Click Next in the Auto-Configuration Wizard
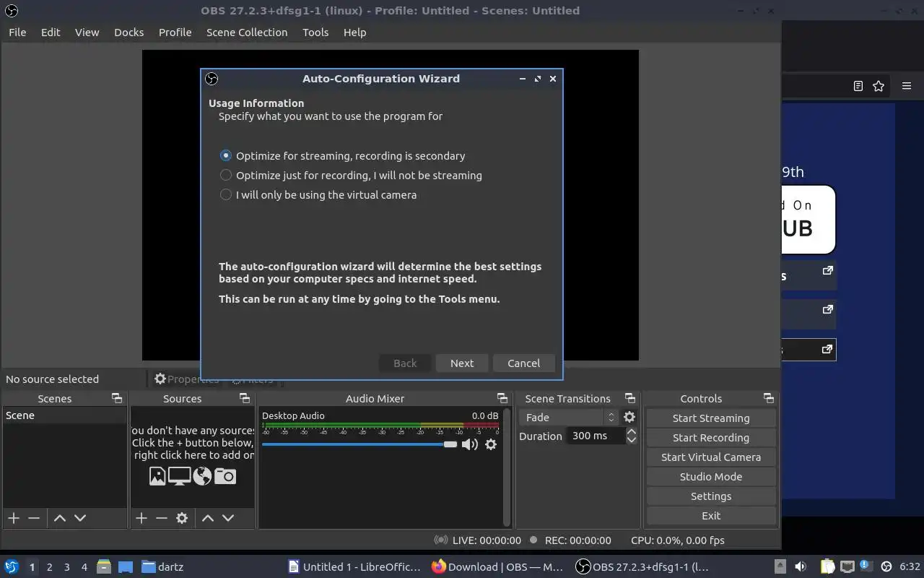 462,363
